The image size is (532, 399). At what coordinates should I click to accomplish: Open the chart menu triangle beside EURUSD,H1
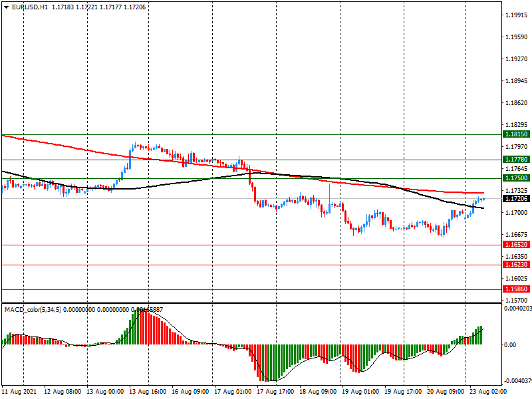coord(6,7)
